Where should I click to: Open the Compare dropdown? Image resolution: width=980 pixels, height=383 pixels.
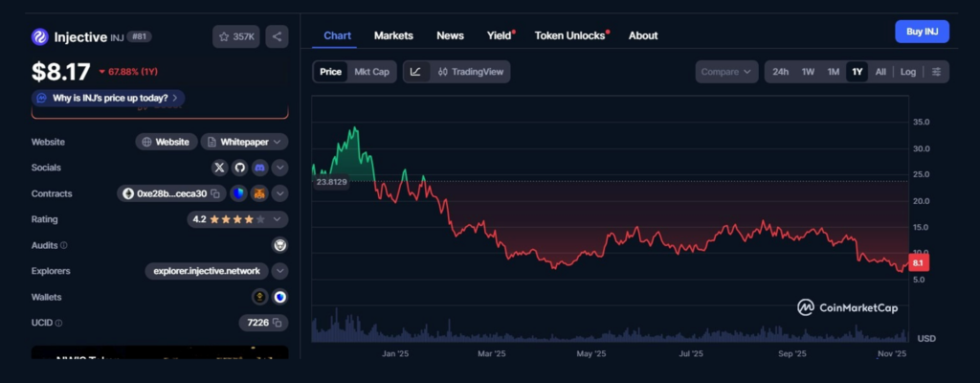[727, 72]
